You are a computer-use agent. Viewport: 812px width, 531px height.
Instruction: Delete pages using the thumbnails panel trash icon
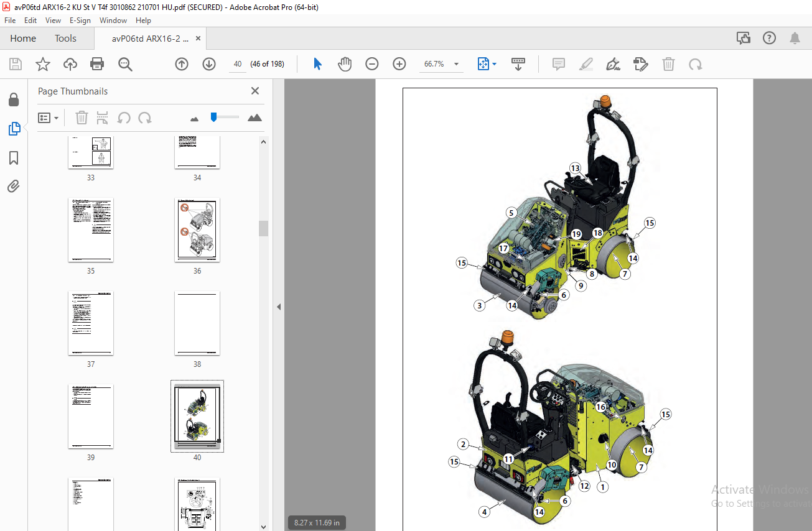pyautogui.click(x=82, y=118)
